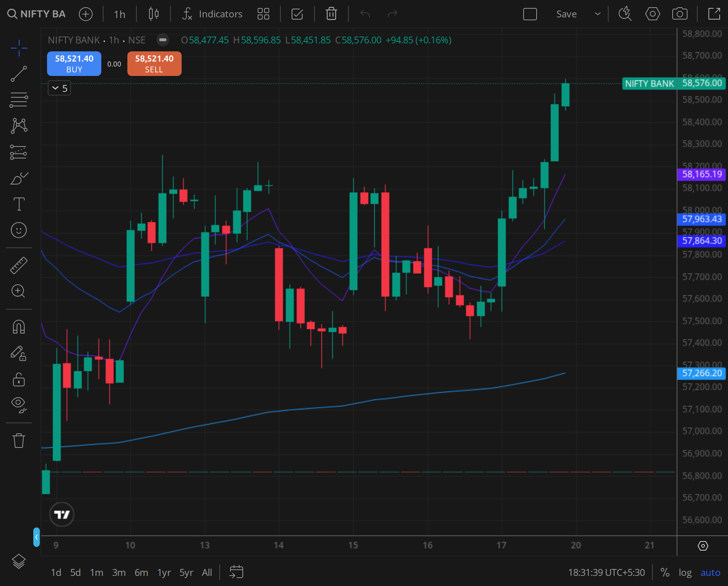Viewport: 728px width, 586px height.
Task: Open timezone menu 18:31:39 UTC+5:30
Action: pyautogui.click(x=606, y=573)
